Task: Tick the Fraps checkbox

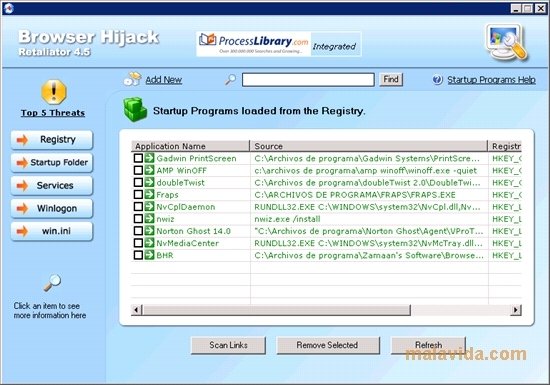Action: [138, 195]
